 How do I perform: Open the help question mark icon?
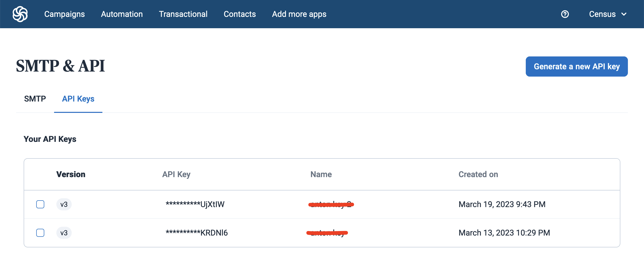[565, 14]
